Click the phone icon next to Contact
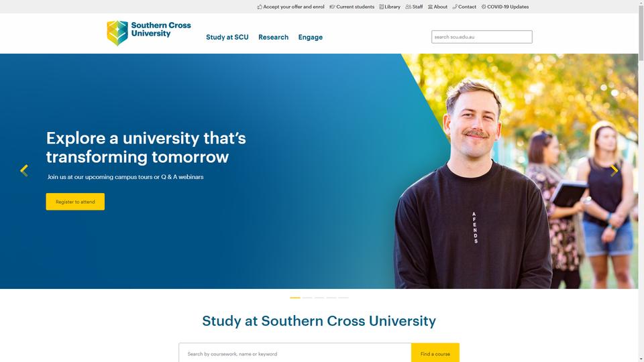Image resolution: width=644 pixels, height=362 pixels. pyautogui.click(x=455, y=7)
